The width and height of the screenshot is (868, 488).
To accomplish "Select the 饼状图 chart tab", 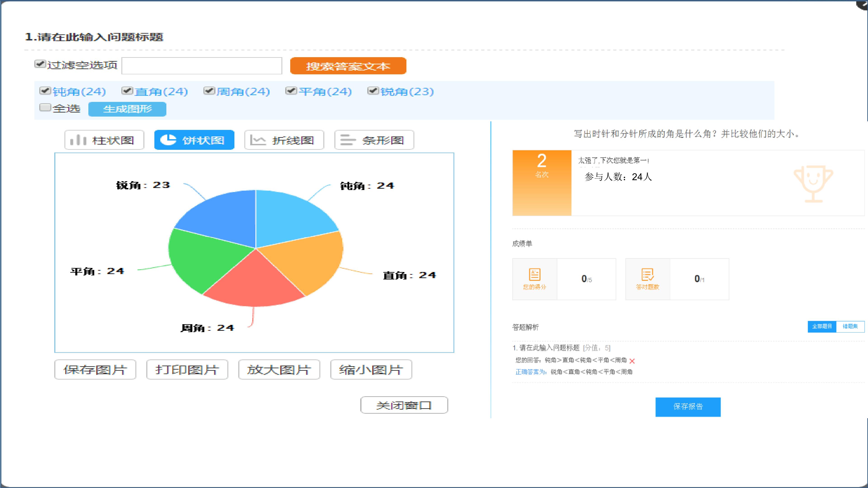I will 194,140.
